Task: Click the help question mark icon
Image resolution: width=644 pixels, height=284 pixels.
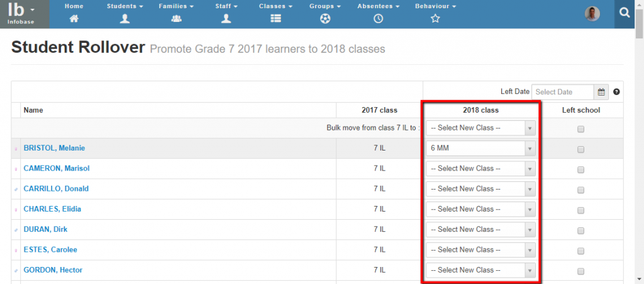Action: [x=616, y=92]
